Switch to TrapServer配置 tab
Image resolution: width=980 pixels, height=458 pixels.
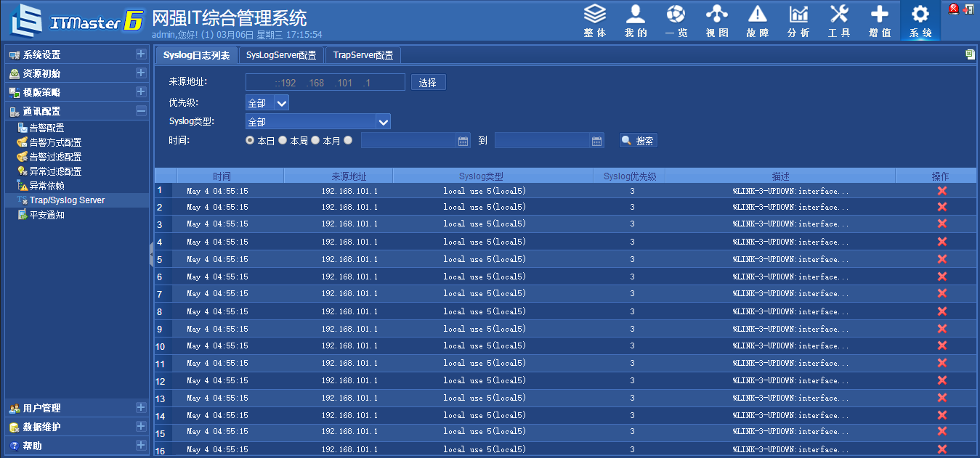coord(363,55)
